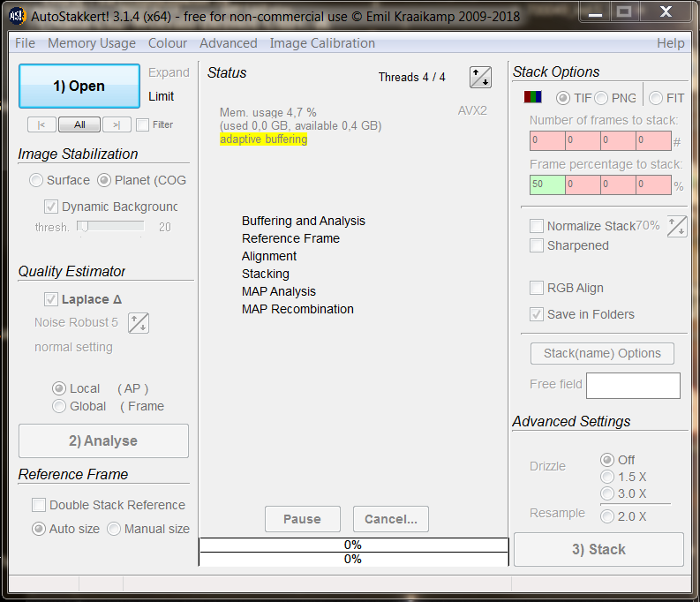Enable Sharpened checkbox
The image size is (700, 602).
point(537,245)
